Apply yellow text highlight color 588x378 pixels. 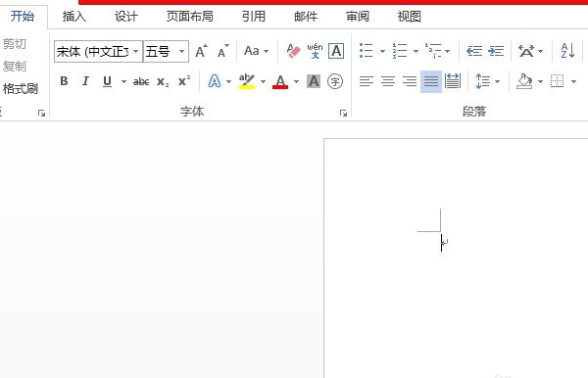click(x=247, y=81)
